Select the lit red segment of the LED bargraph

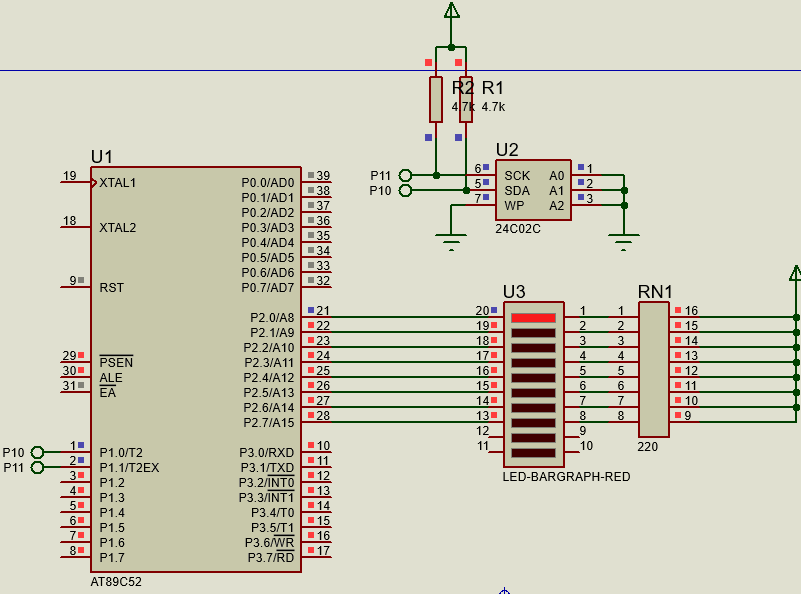tap(533, 318)
